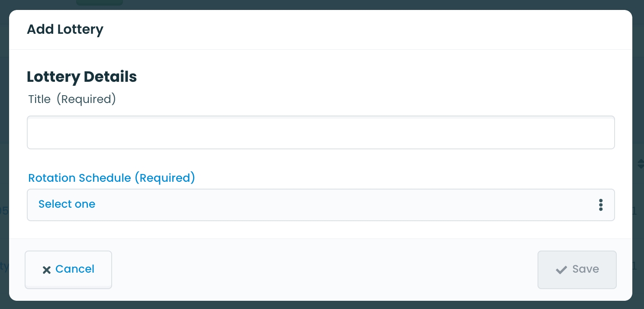Click the Cancel button label
The height and width of the screenshot is (309, 644).
coord(75,269)
